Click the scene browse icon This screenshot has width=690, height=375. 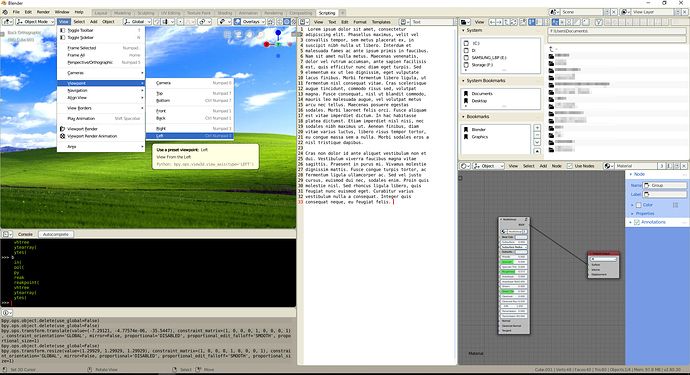click(554, 12)
